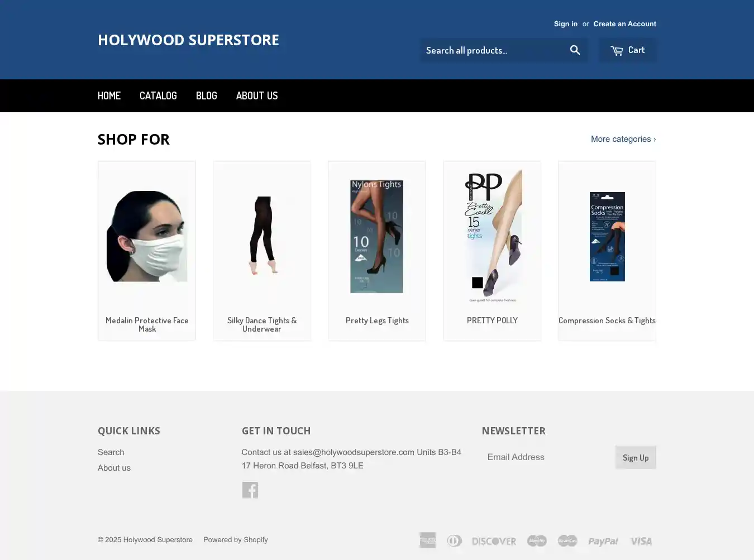Go to the BLOG menu item
The image size is (754, 560).
tap(207, 95)
